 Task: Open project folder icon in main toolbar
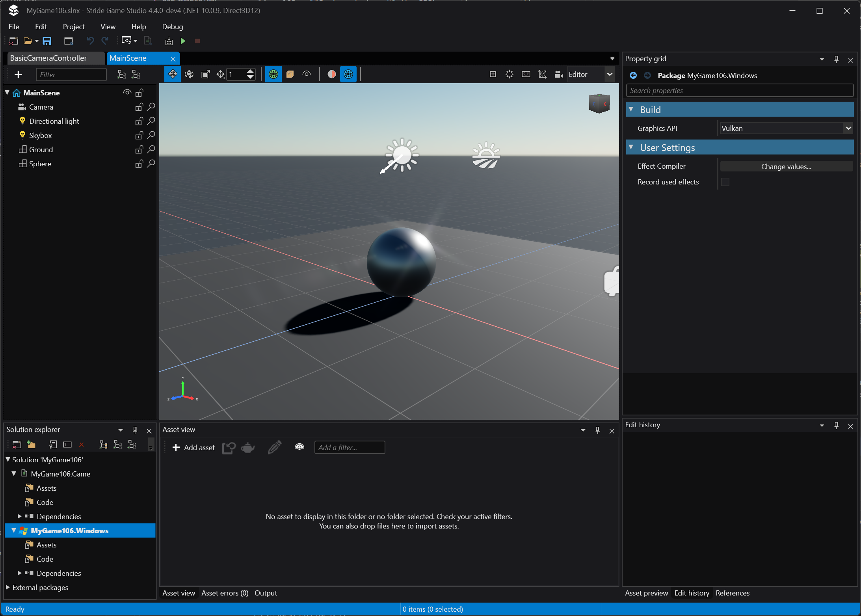click(28, 41)
